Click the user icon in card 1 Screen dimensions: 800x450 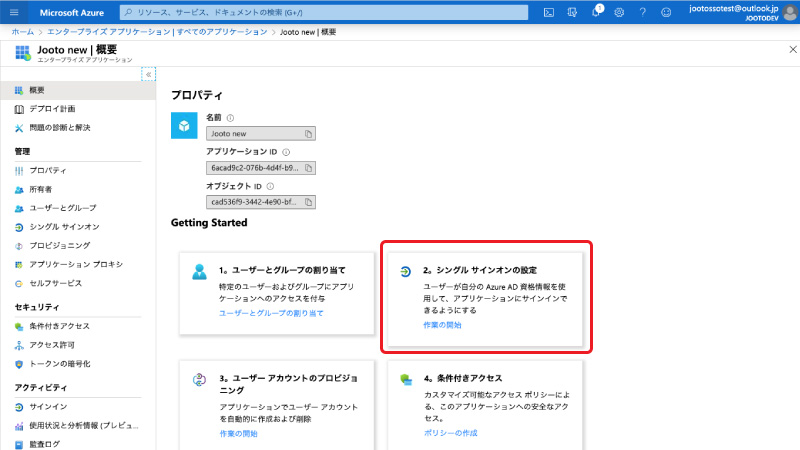point(199,271)
